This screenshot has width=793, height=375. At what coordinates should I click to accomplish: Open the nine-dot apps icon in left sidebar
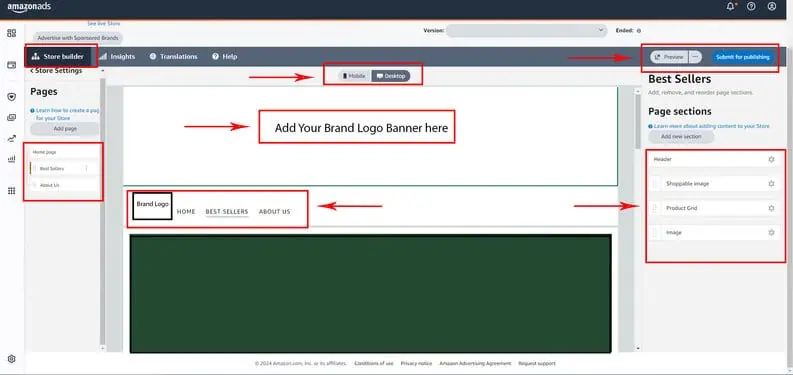(x=12, y=191)
